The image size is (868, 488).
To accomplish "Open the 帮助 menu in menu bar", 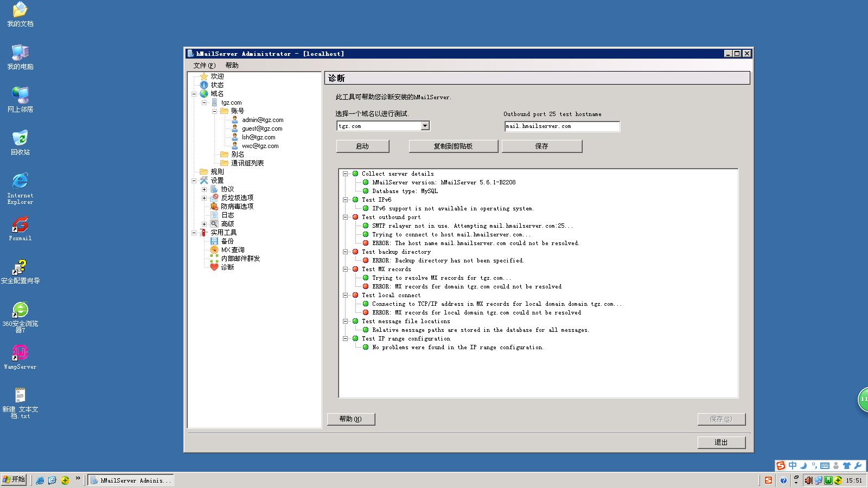I will click(232, 65).
